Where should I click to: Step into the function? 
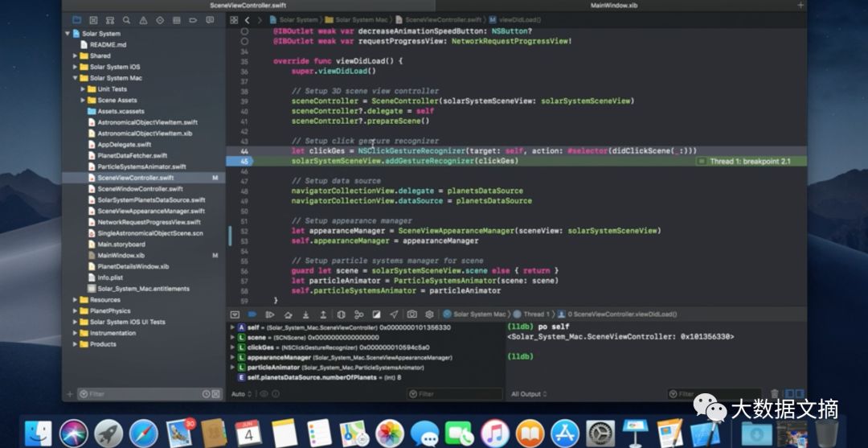[305, 314]
